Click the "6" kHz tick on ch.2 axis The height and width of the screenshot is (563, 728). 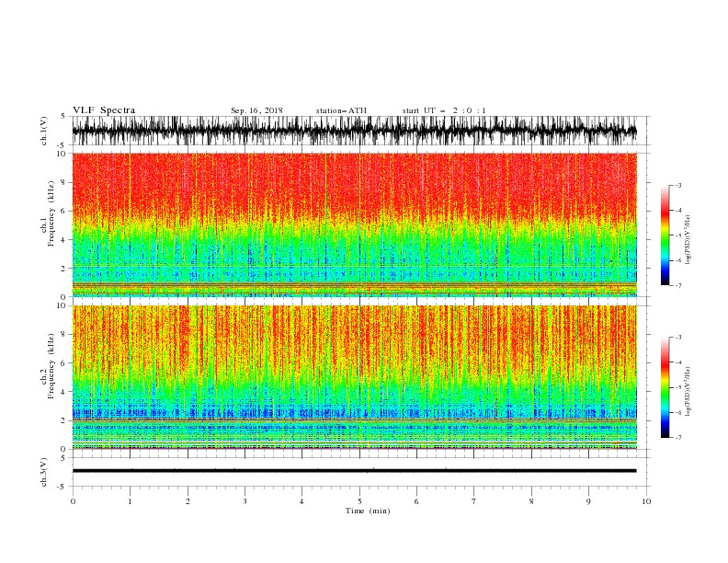tap(63, 363)
